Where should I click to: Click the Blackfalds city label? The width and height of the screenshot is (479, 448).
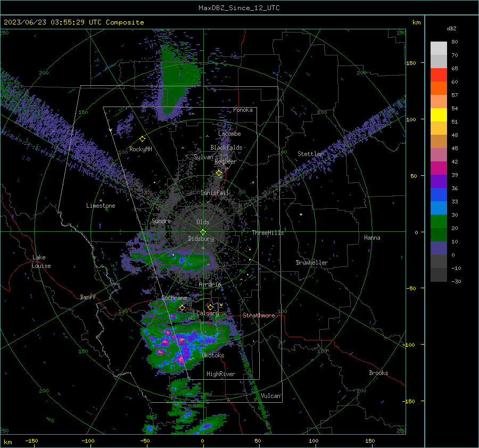tap(226, 148)
